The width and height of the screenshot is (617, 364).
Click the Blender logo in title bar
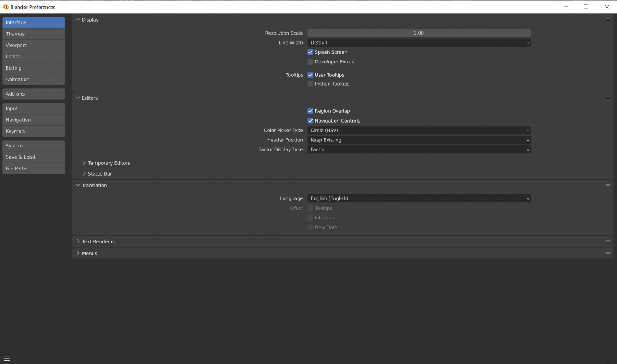tap(5, 7)
